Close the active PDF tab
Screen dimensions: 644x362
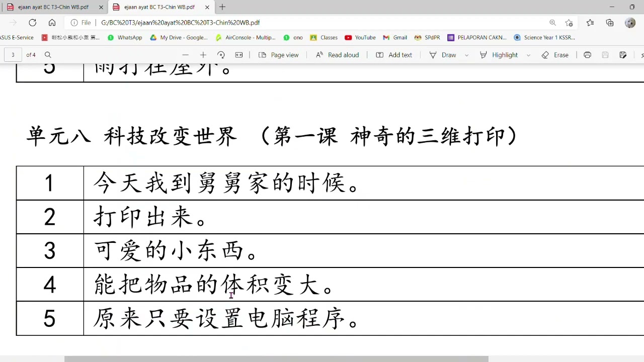tap(207, 7)
